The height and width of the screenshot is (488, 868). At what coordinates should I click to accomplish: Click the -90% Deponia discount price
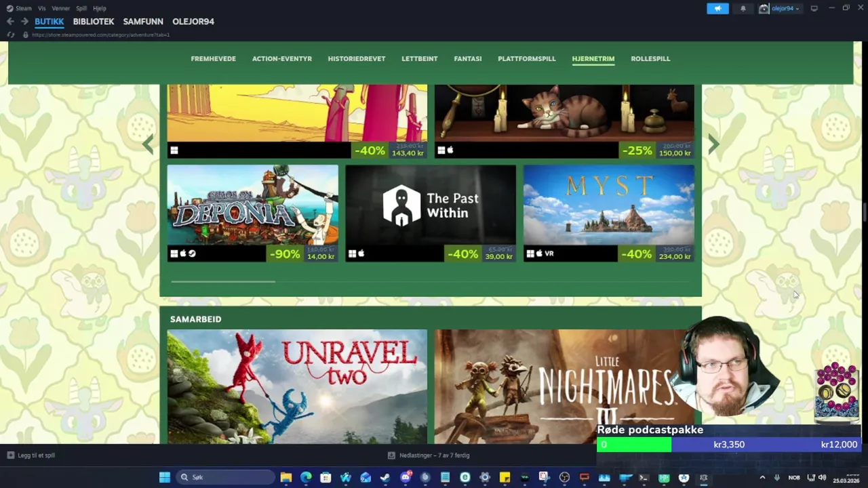coord(302,254)
